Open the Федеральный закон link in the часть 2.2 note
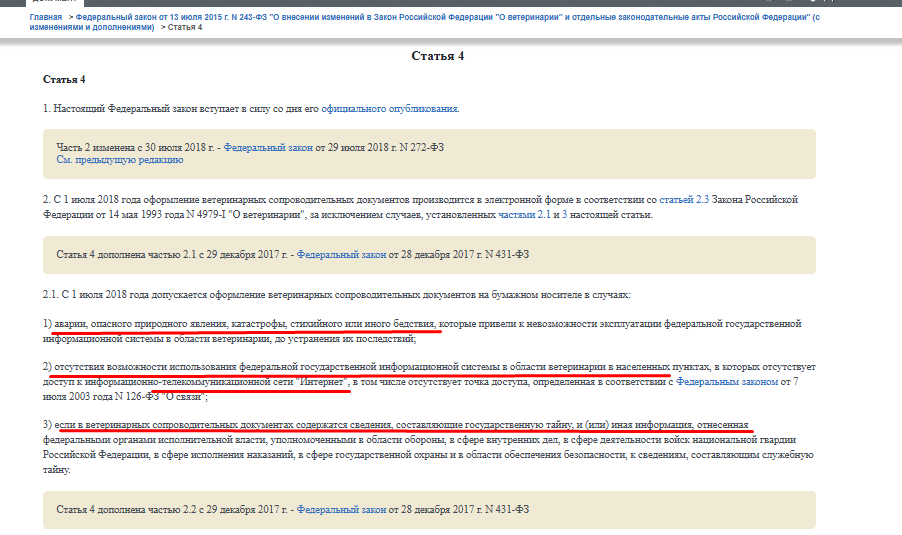902x535 pixels. [x=341, y=509]
